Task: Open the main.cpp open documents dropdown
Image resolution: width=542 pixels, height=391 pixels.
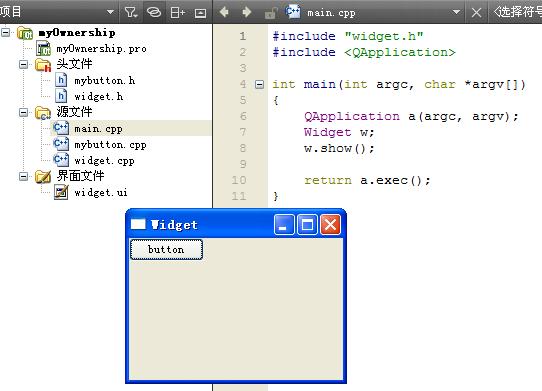Action: click(456, 12)
